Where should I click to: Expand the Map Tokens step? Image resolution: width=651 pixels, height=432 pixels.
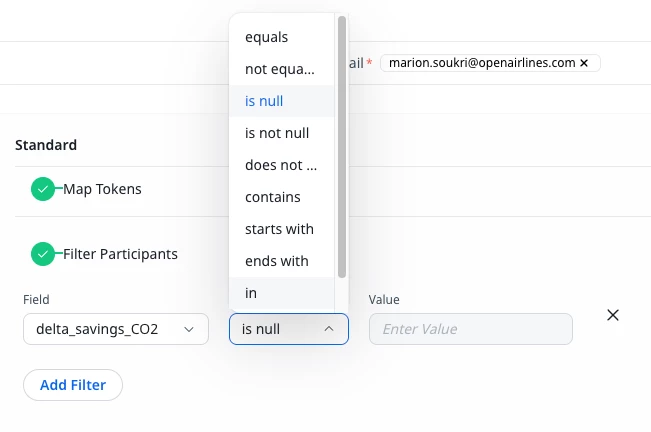(103, 189)
